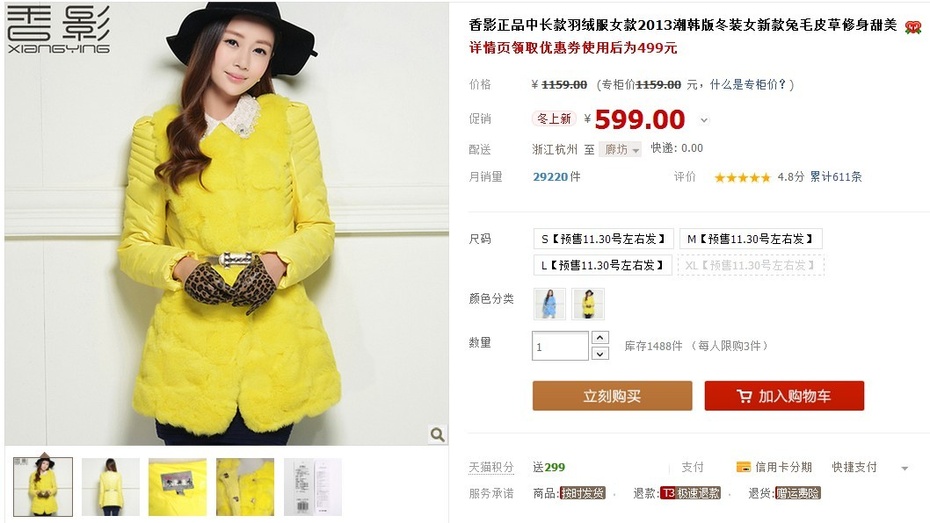Viewport: 930px width, 523px height.
Task: Expand the payment options arrow after 快捷支付
Action: tap(904, 468)
